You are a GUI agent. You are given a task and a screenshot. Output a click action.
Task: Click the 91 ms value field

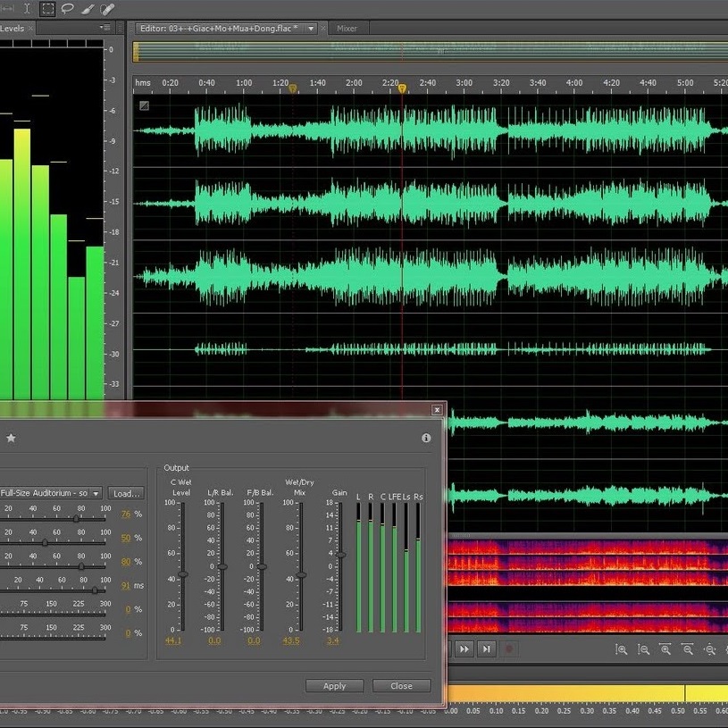[126, 586]
